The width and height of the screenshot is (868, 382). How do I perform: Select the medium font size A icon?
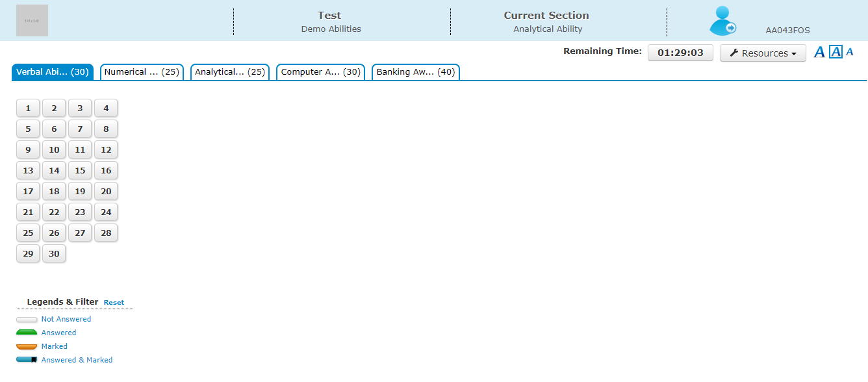(836, 52)
